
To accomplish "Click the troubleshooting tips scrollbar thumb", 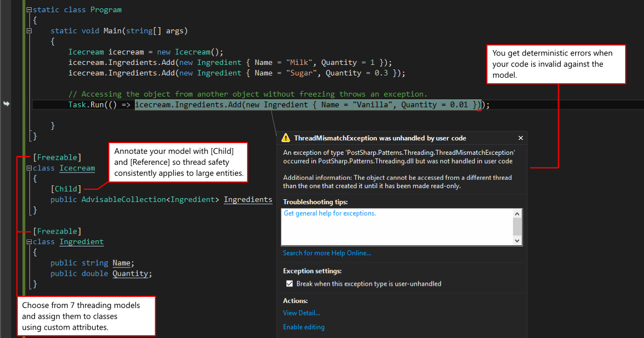I will pos(517,226).
